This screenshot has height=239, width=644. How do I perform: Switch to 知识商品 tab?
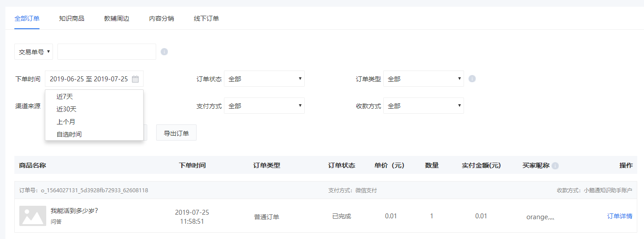(72, 18)
